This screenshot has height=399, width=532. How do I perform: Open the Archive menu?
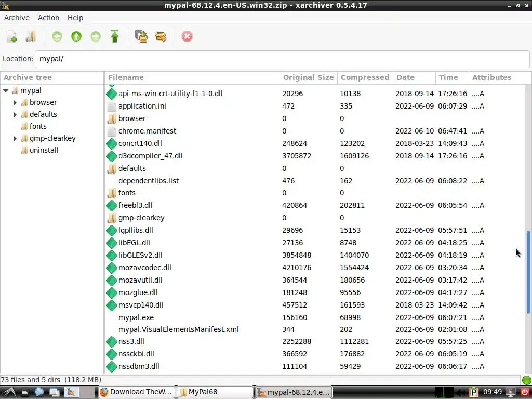(x=17, y=18)
